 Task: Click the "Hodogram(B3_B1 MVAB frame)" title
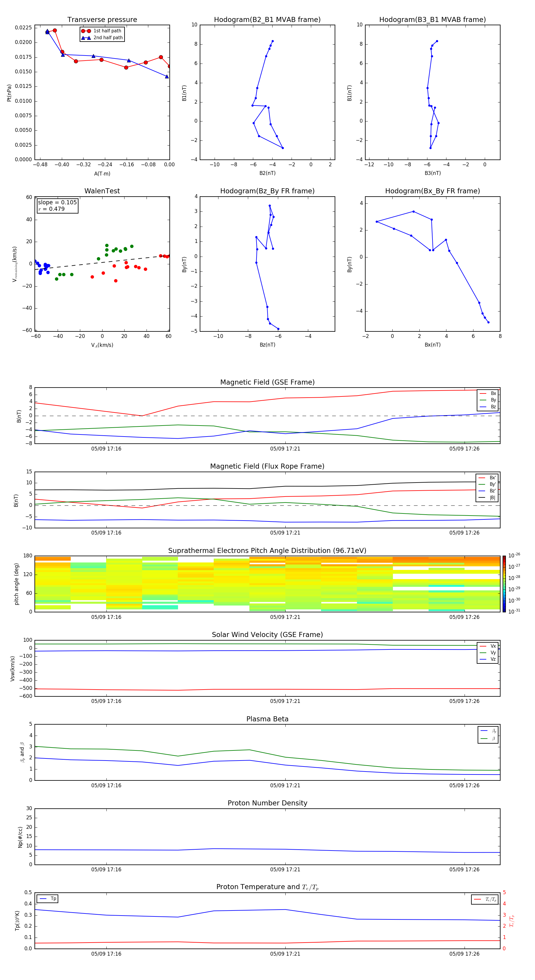432,20
